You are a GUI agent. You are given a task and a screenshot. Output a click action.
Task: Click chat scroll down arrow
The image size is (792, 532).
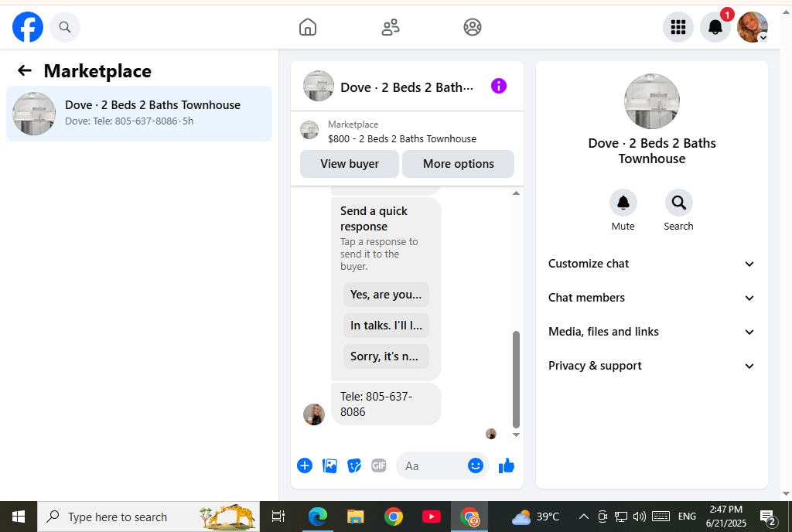pyautogui.click(x=516, y=435)
